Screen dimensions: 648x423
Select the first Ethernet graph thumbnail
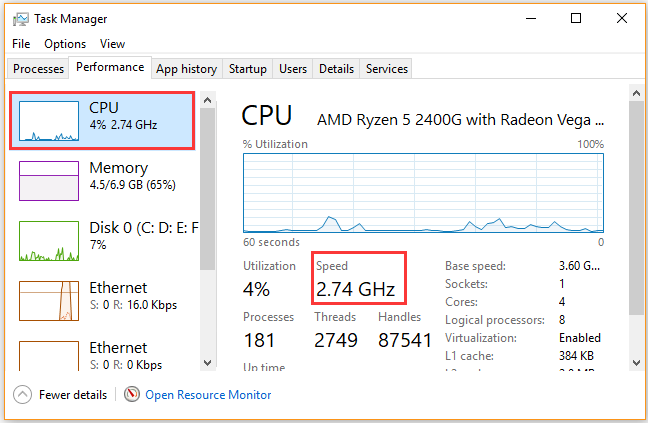point(49,300)
